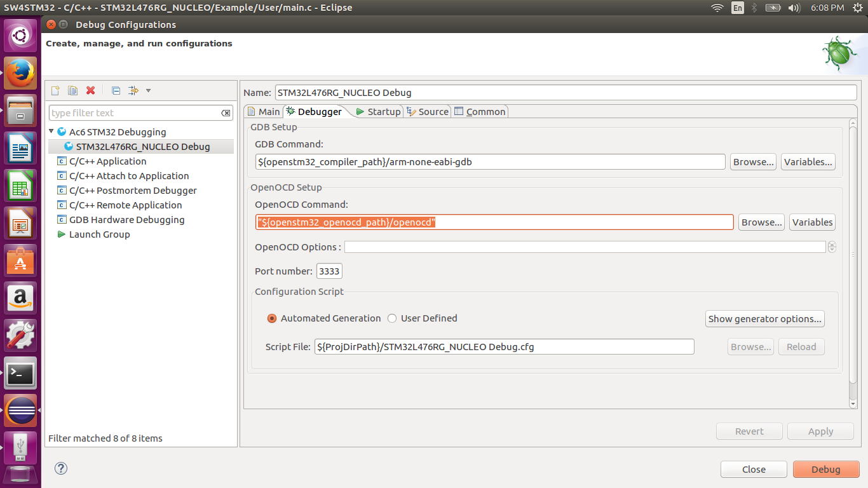Open Ubuntu Software Center
Viewport: 868px width, 488px height.
(20, 261)
